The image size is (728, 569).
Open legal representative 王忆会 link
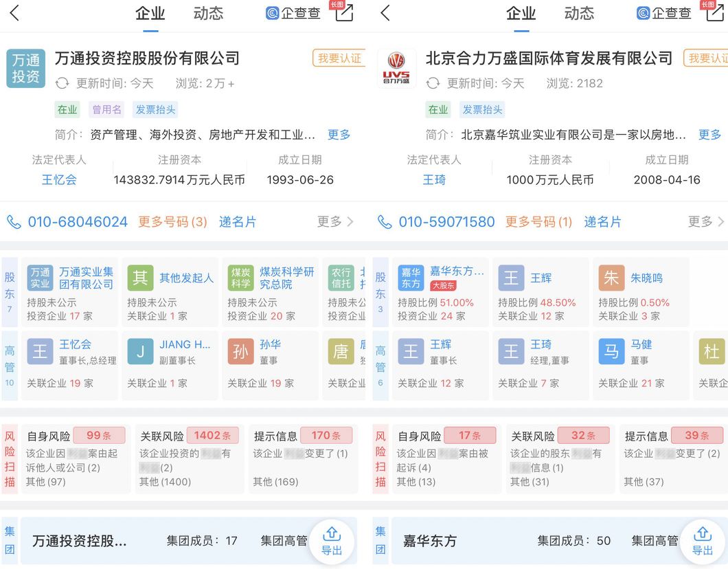(59, 180)
